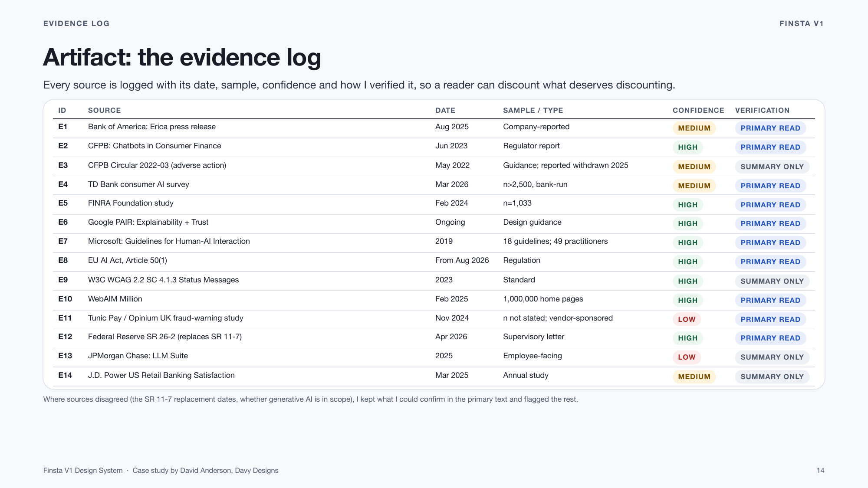Click 'n not stated; vendor-sponsored' cell

558,318
